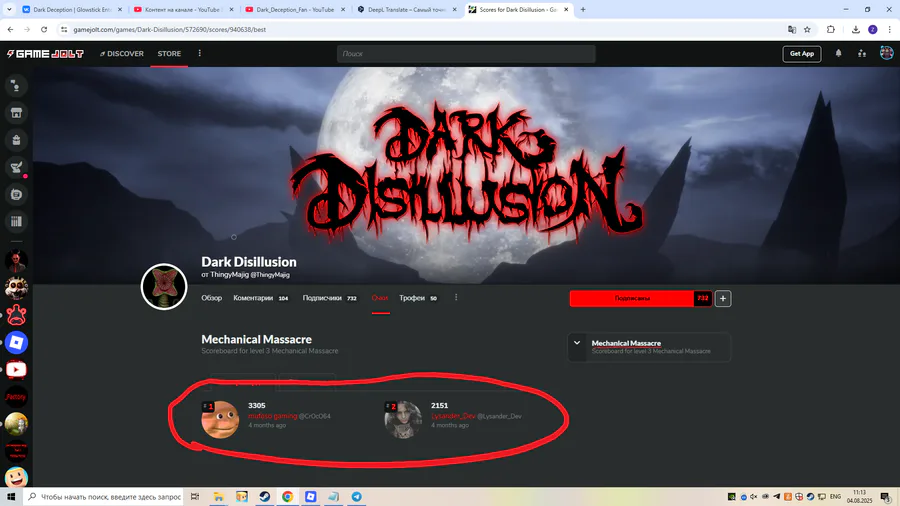Screen dimensions: 900x506
Task: Open the quests icon with red dot
Action: 16,168
